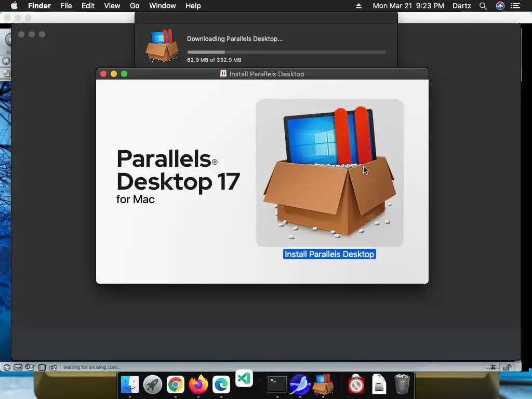Viewport: 532px width, 399px height.
Task: Launch Launchpad rocket icon in Dock
Action: (x=153, y=384)
